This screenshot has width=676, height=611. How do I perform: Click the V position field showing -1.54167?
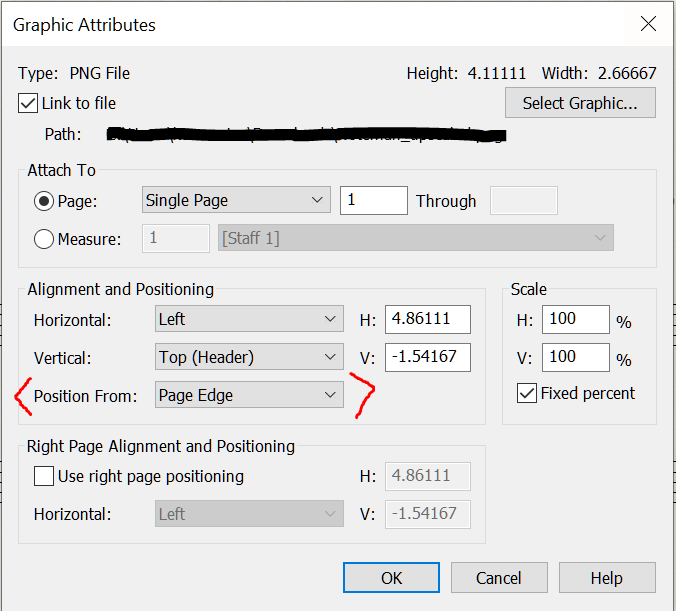coord(427,357)
